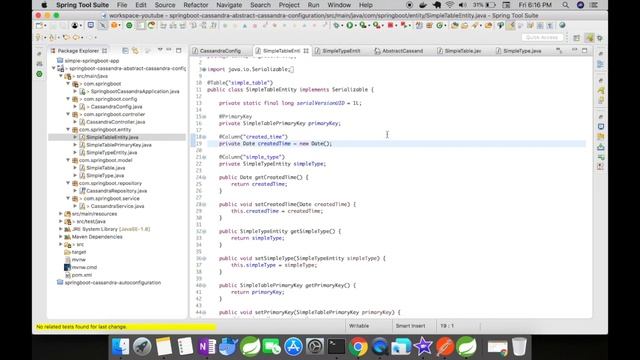The height and width of the screenshot is (360, 640).
Task: Maximize the editor area
Action: (584, 50)
